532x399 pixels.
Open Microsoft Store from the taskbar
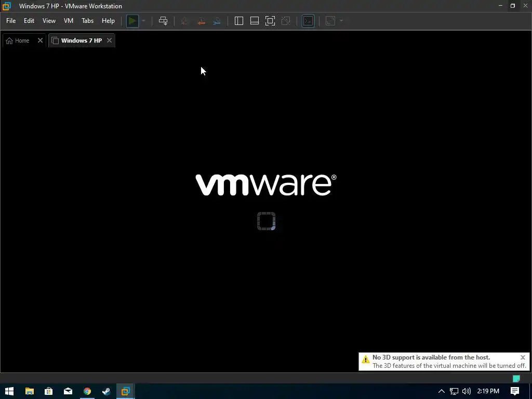(x=48, y=391)
